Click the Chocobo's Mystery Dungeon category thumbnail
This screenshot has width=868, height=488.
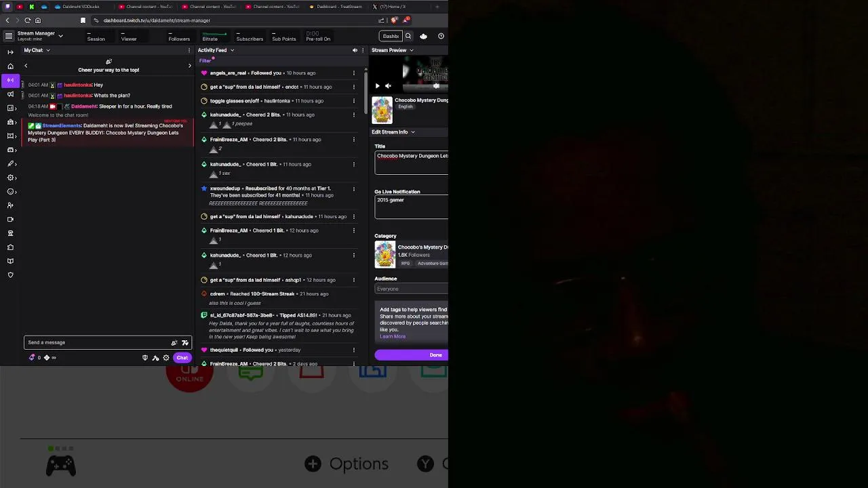384,255
